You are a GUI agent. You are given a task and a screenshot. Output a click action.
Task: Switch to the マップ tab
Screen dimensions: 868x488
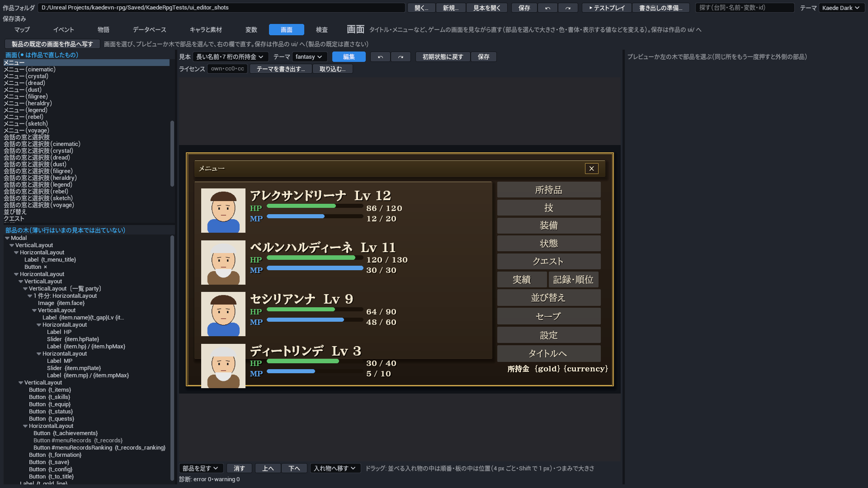point(22,30)
